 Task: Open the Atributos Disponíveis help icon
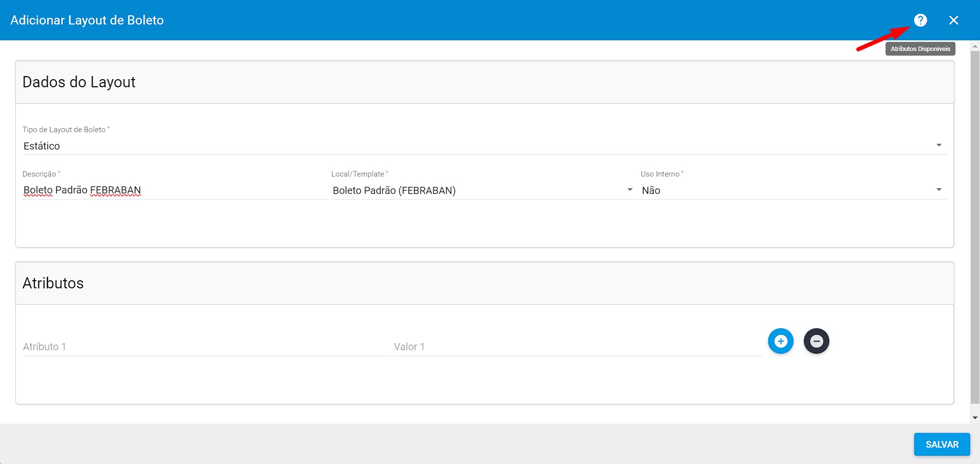pyautogui.click(x=920, y=20)
